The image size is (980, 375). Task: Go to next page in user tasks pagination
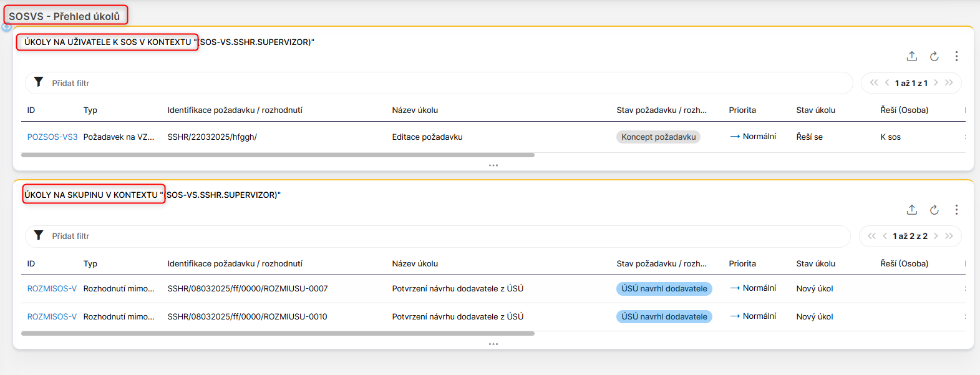pos(936,82)
